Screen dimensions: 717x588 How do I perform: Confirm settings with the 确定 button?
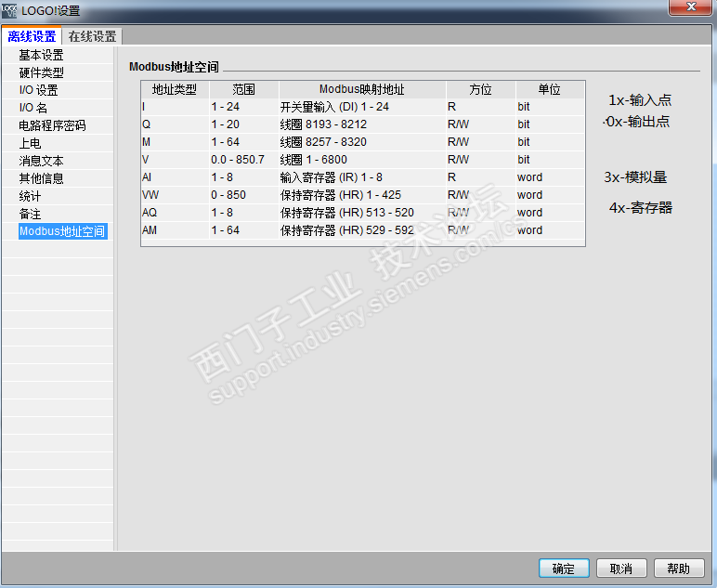tap(564, 568)
